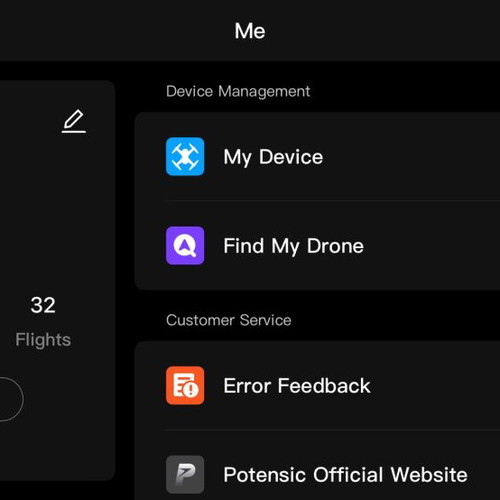Open the My Device text entry
The height and width of the screenshot is (500, 500).
pos(273,157)
